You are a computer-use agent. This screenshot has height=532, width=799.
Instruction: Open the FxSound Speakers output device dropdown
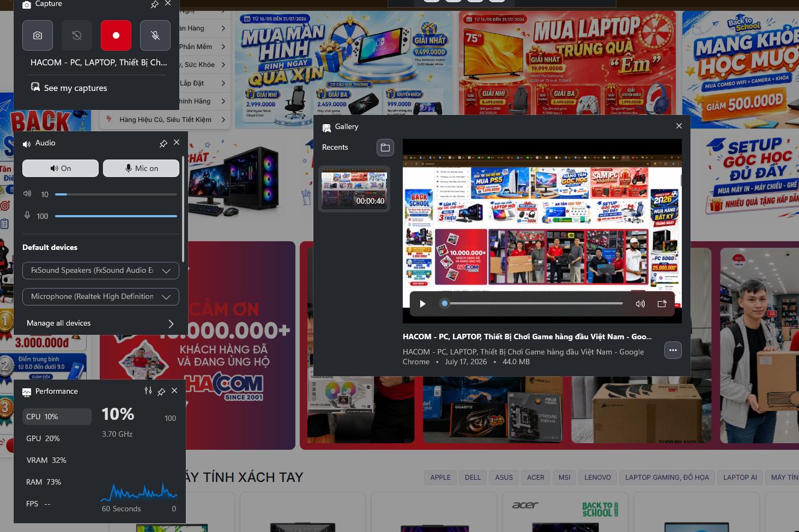[101, 271]
